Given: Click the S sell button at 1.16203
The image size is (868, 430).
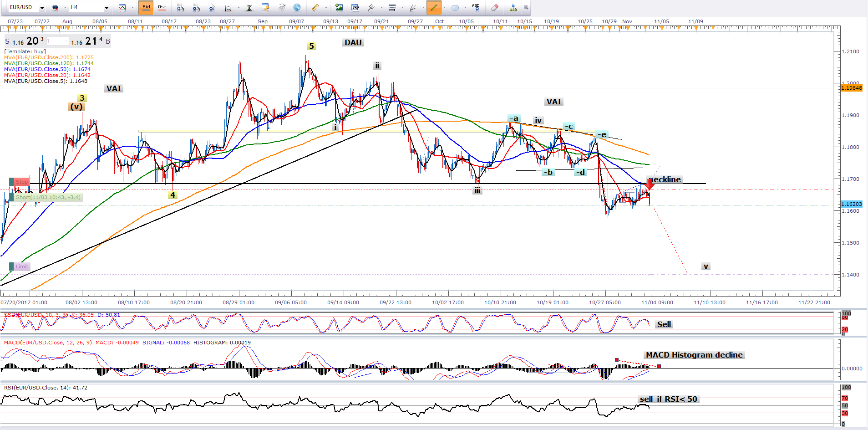Looking at the screenshot, I should click(x=7, y=41).
